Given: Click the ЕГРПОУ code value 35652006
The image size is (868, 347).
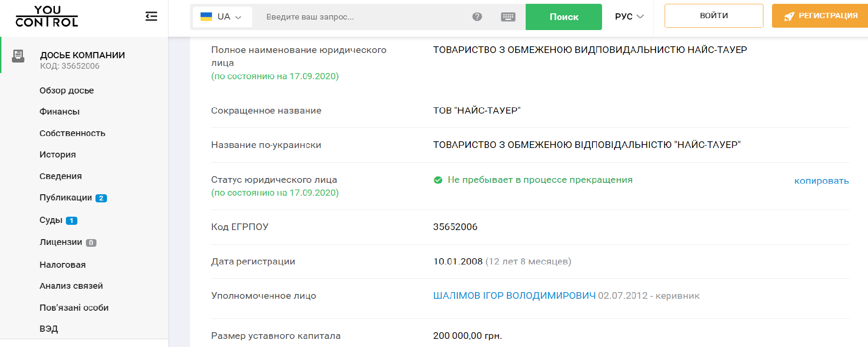Looking at the screenshot, I should point(455,227).
